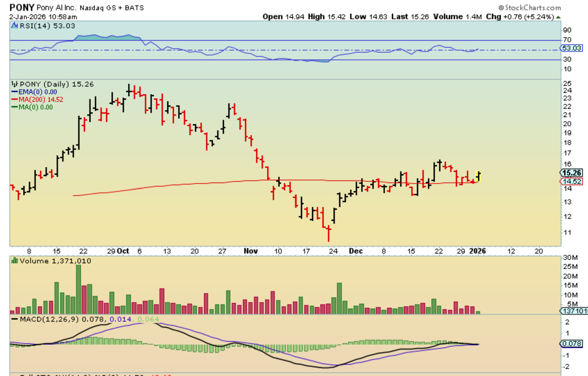Image resolution: width=588 pixels, height=376 pixels.
Task: Click the green MA(0) legend marker
Action: tap(14, 107)
